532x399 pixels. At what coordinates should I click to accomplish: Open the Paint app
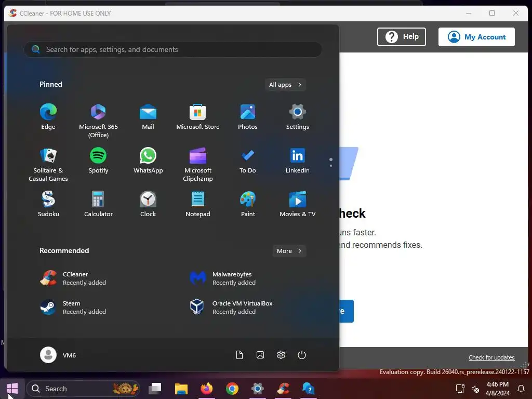tap(248, 204)
